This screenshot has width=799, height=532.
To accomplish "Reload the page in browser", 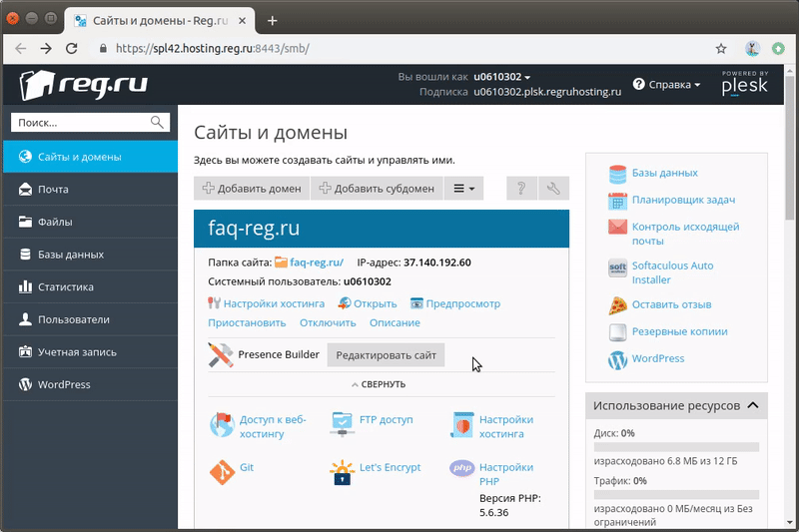I will coord(71,48).
